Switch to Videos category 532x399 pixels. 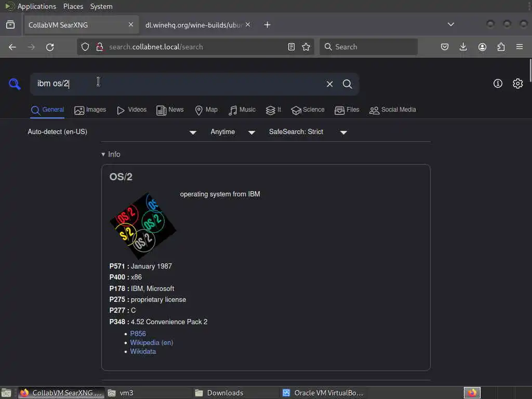[x=131, y=110]
